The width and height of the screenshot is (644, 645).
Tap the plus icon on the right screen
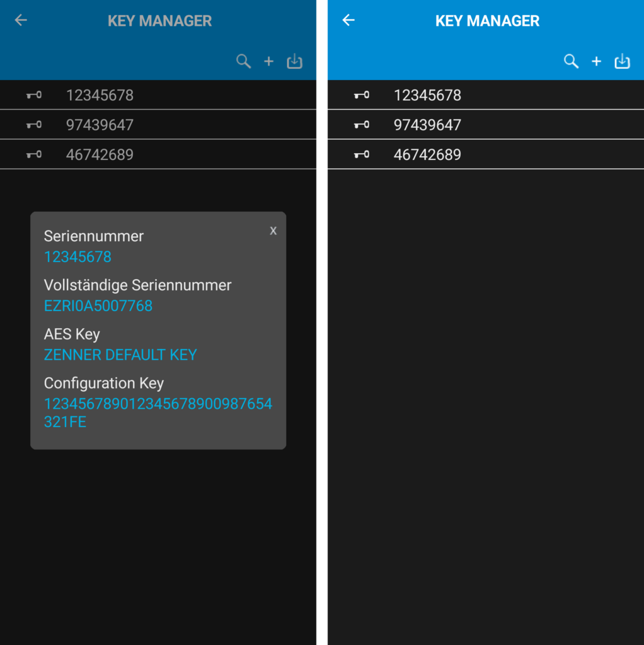point(596,61)
